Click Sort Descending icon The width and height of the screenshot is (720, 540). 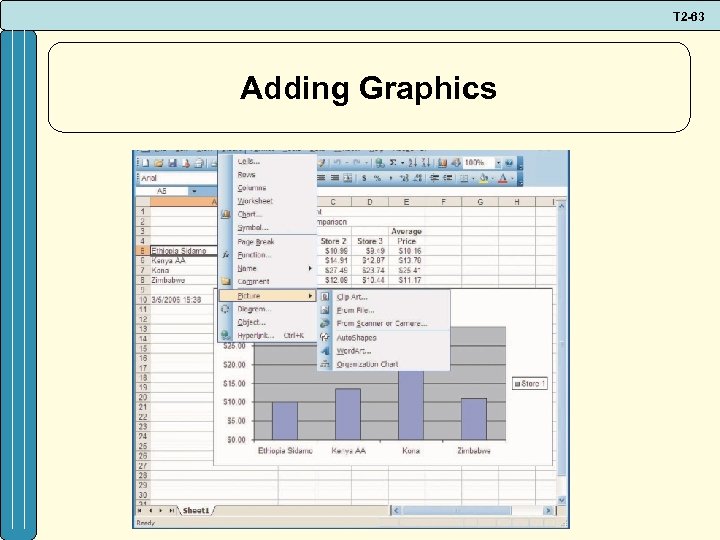click(x=426, y=163)
